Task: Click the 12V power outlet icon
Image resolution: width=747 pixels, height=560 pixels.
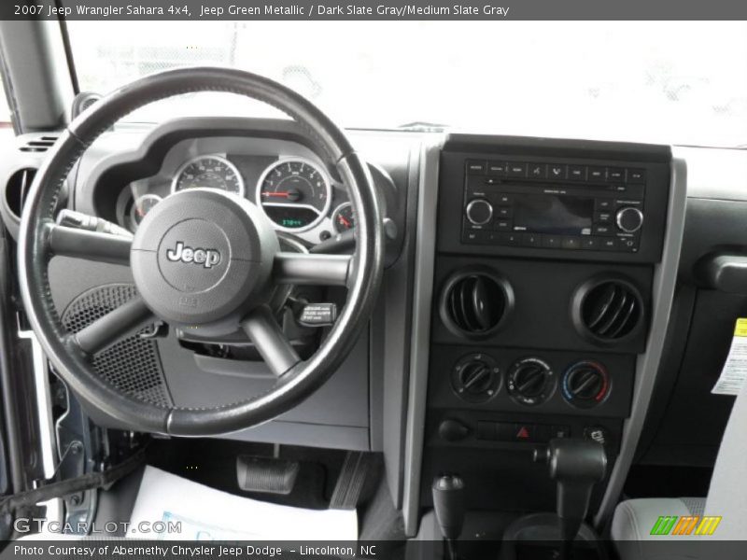Action: 596,435
